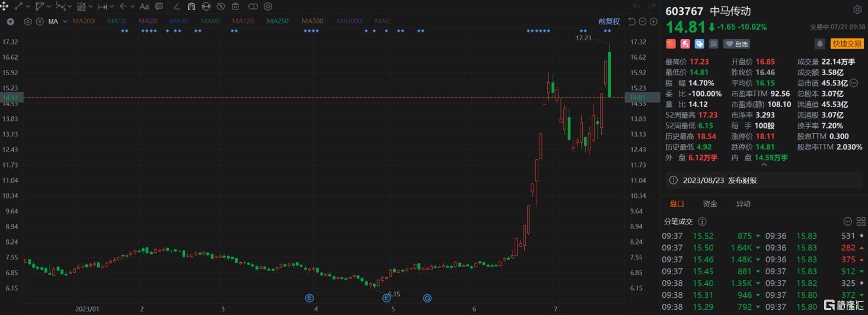This screenshot has height=315, width=868.
Task: Reset the chart view
Action: click(x=631, y=21)
